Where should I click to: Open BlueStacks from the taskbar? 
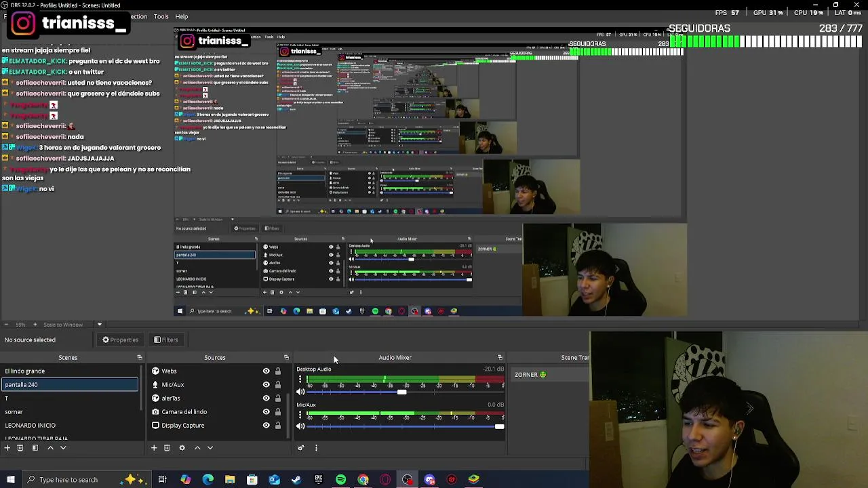pyautogui.click(x=473, y=480)
